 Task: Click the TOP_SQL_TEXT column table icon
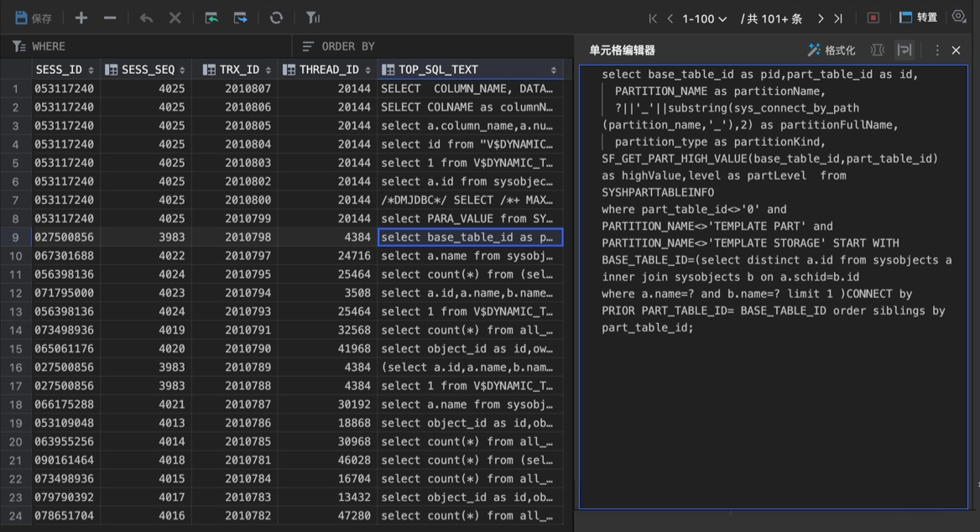tap(388, 70)
